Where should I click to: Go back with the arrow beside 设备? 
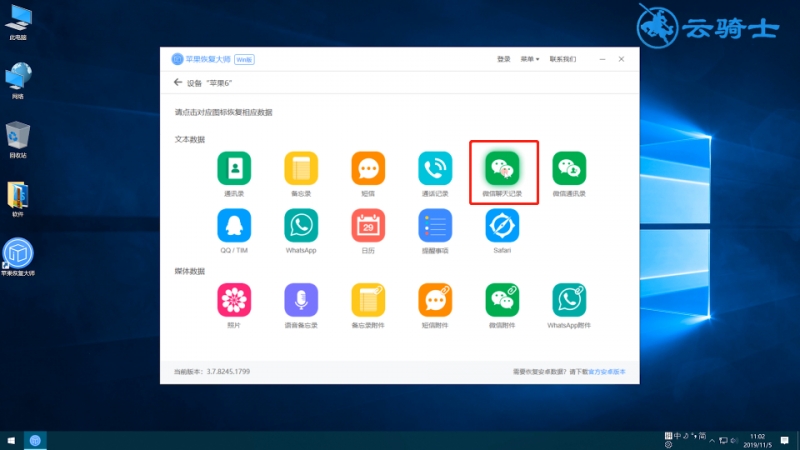pyautogui.click(x=178, y=82)
